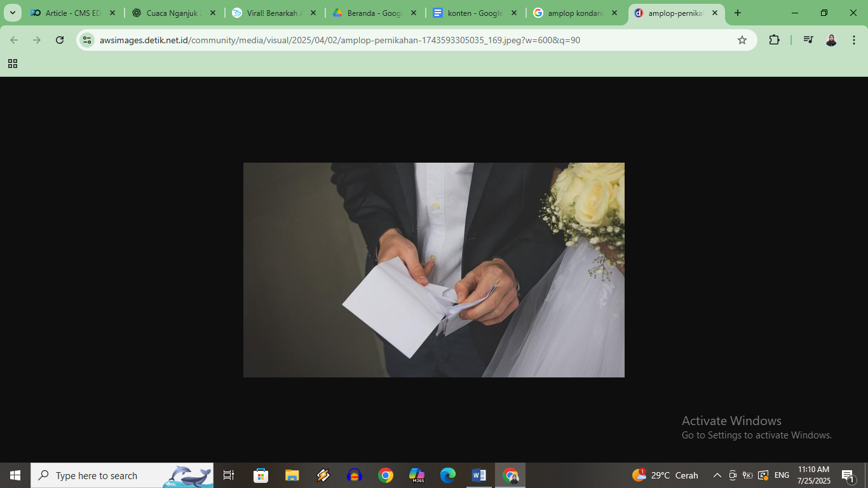
Task: Switch to the active Chrome profile window icon
Action: pyautogui.click(x=510, y=475)
